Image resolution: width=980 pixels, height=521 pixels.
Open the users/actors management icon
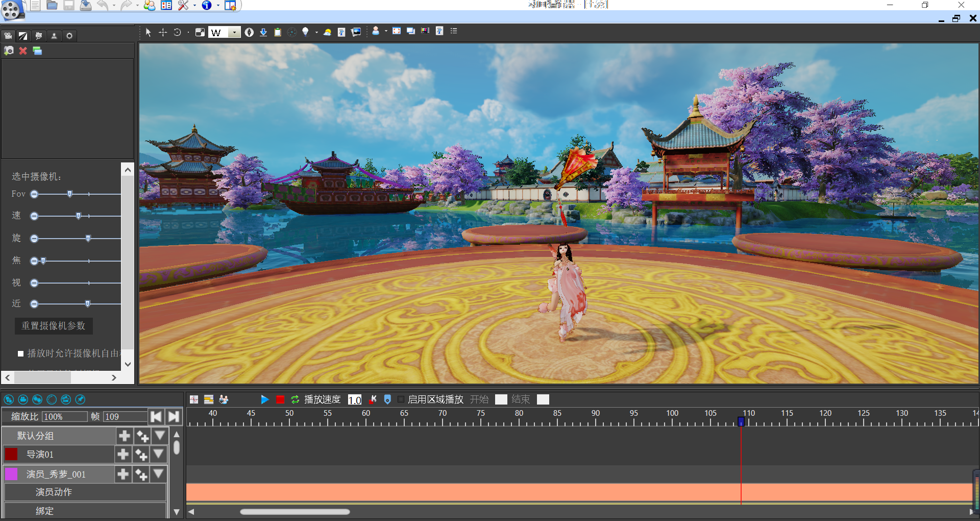pyautogui.click(x=150, y=5)
